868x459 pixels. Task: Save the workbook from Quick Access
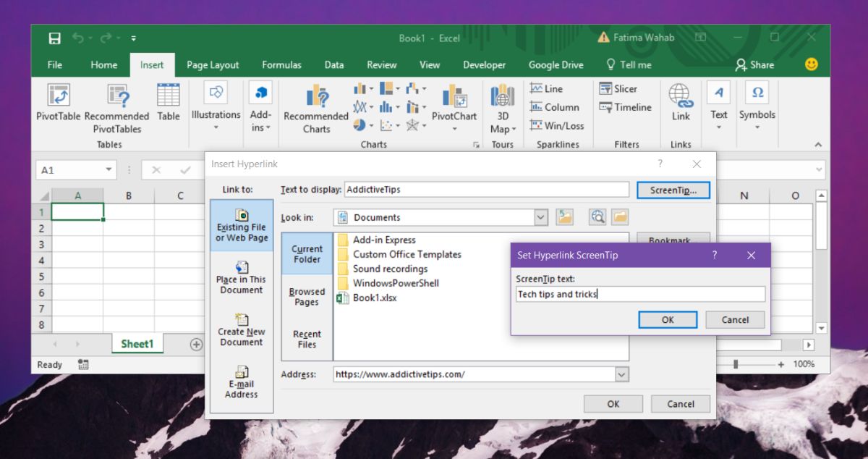pyautogui.click(x=54, y=38)
